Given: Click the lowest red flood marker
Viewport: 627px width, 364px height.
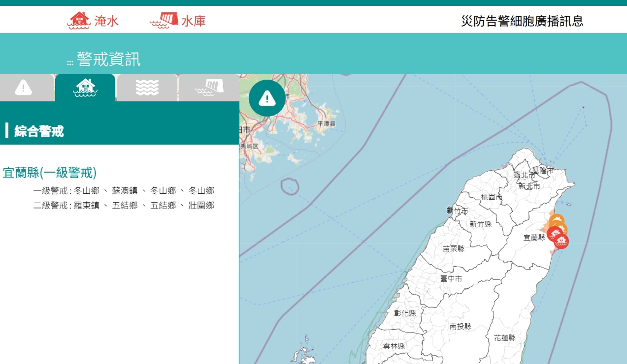Looking at the screenshot, I should pos(561,241).
